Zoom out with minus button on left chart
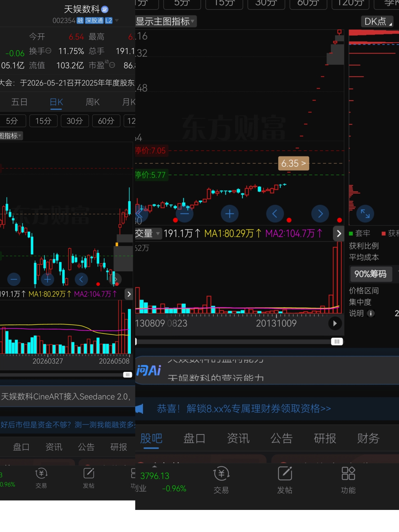399x532 pixels. pos(14,280)
